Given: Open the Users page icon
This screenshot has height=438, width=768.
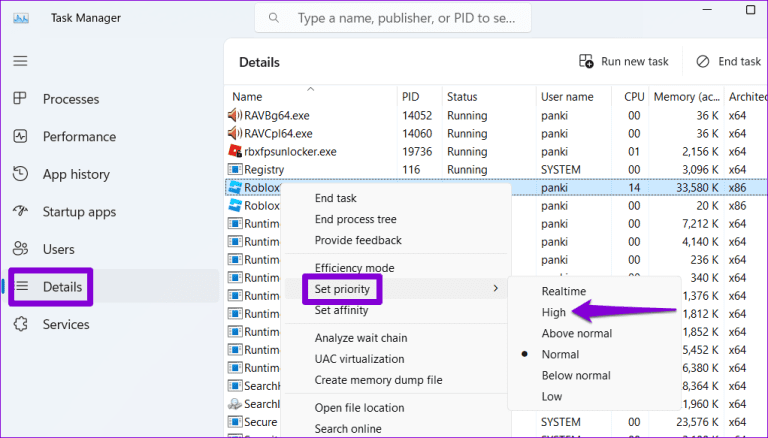Looking at the screenshot, I should (x=20, y=249).
